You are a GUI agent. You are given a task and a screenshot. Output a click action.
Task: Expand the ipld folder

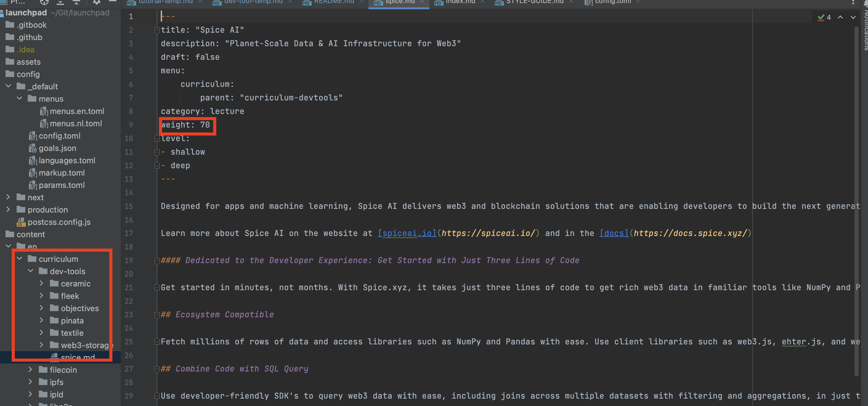tap(31, 394)
